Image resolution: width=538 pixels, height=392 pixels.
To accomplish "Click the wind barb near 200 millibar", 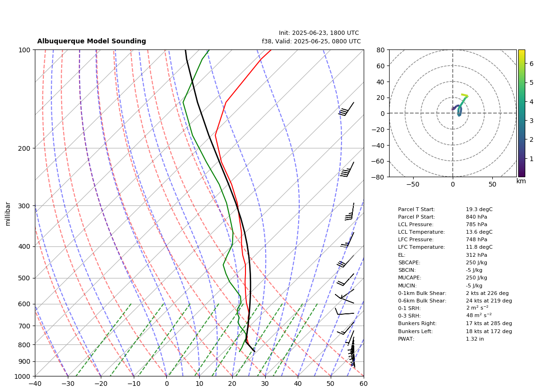I will tap(347, 169).
